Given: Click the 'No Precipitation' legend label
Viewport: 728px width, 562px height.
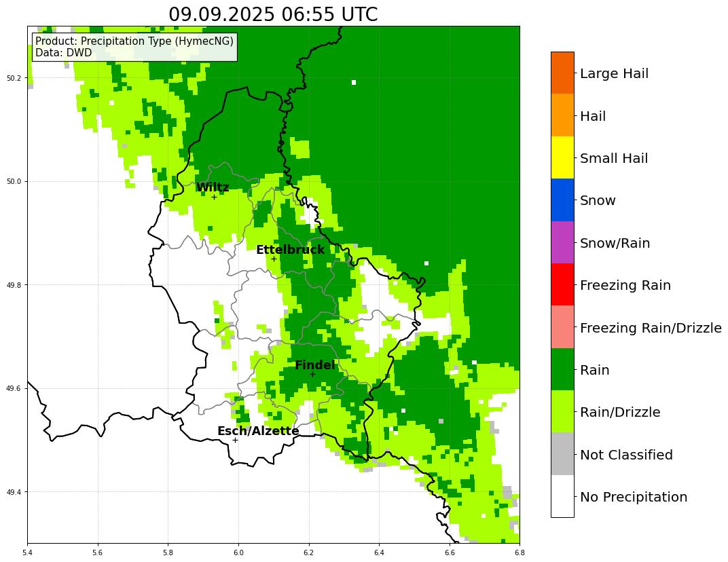Looking at the screenshot, I should [634, 497].
